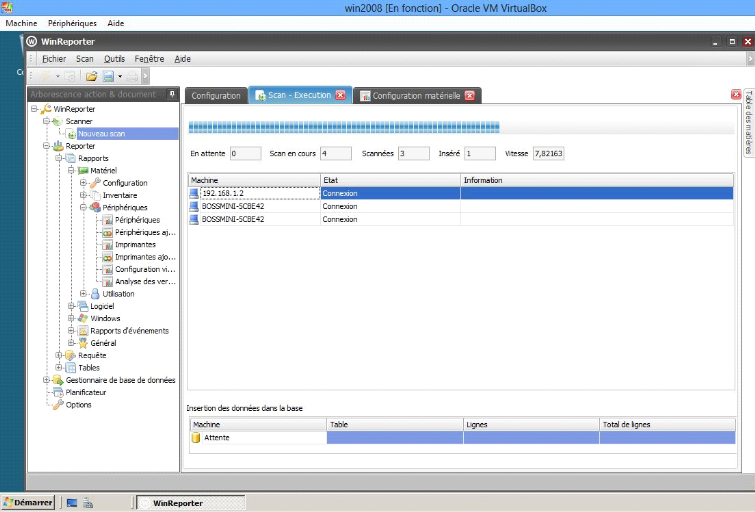The height and width of the screenshot is (512, 755).
Task: Click the Scan en cours value field
Action: (x=336, y=154)
